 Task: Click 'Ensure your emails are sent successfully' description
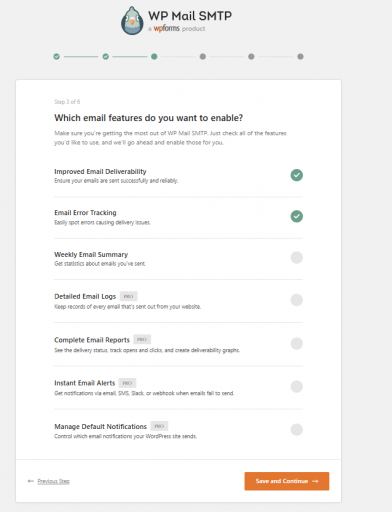(116, 181)
